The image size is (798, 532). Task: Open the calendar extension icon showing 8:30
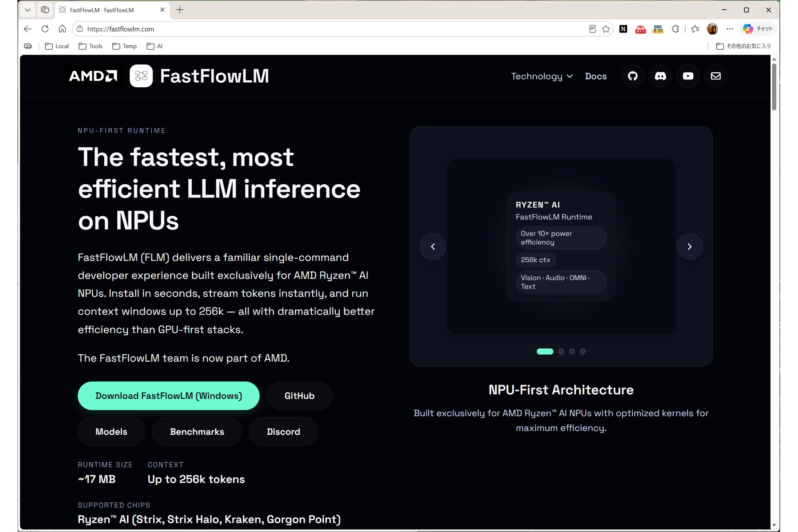click(x=658, y=29)
